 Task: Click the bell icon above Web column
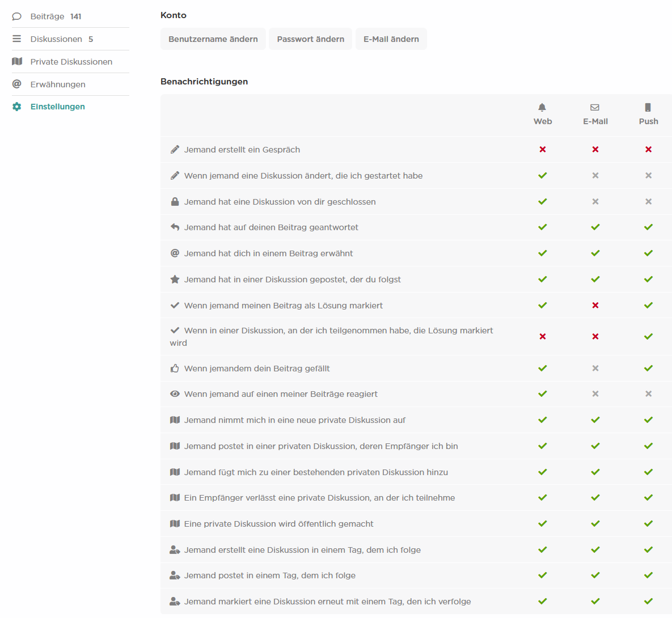(x=542, y=107)
